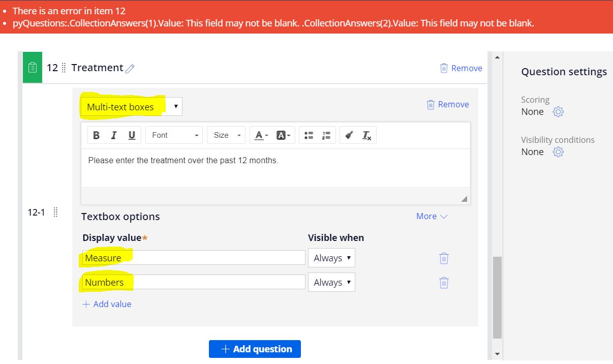Open Visibility conditions settings gear
Viewport: 613px width, 364px height.
(558, 152)
